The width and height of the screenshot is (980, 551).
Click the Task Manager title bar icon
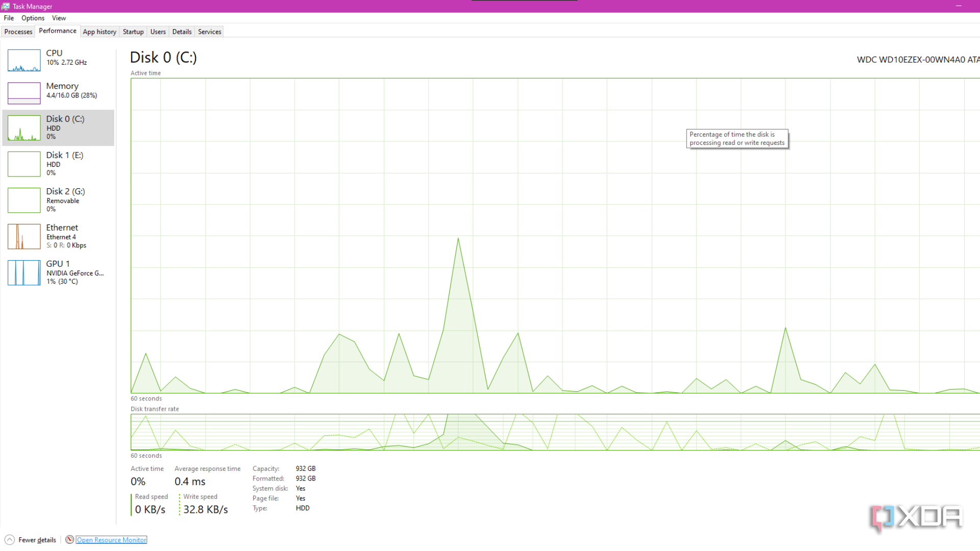(6, 6)
